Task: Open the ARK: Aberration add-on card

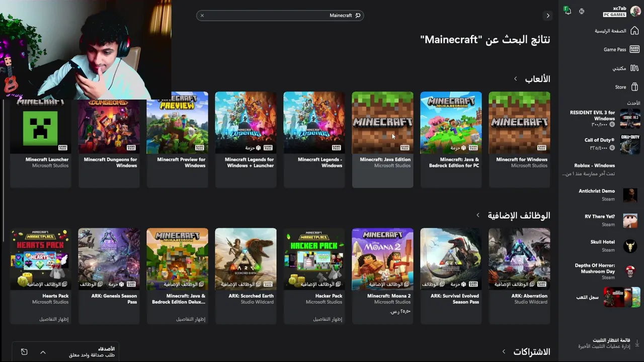Action: (x=519, y=276)
